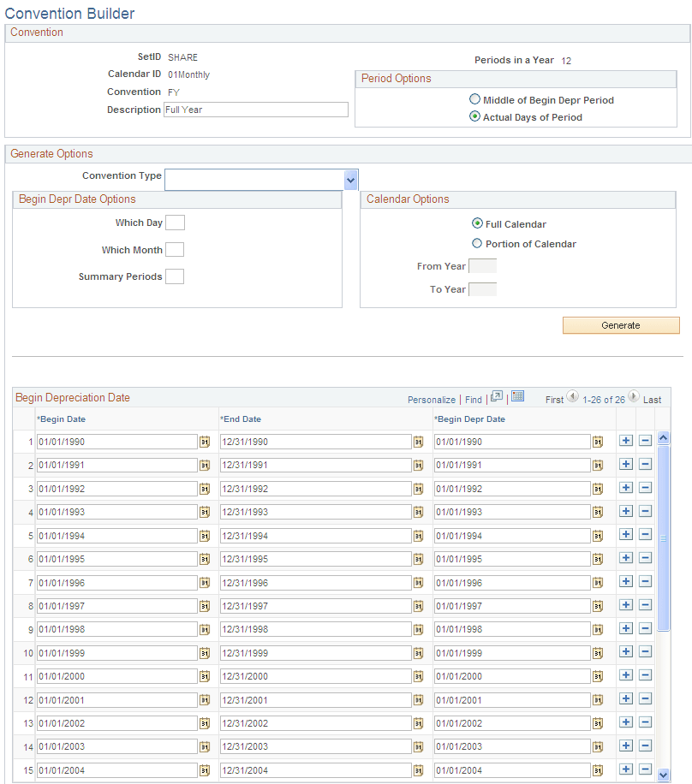Viewport: 692px width, 784px height.
Task: Select the Actual Days of Period option
Action: 474,116
